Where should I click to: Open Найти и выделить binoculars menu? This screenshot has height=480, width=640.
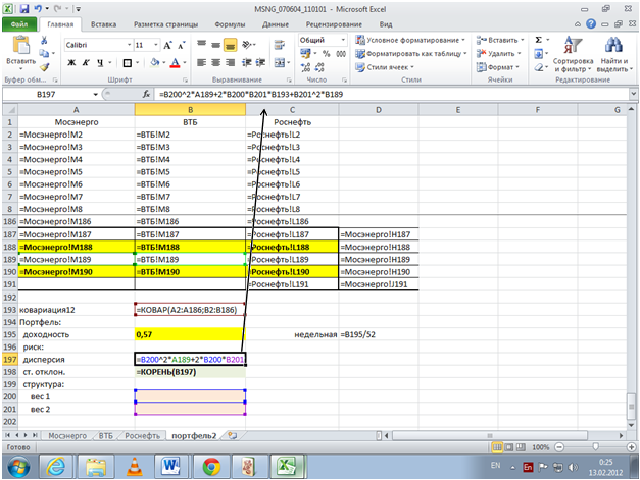[614, 54]
